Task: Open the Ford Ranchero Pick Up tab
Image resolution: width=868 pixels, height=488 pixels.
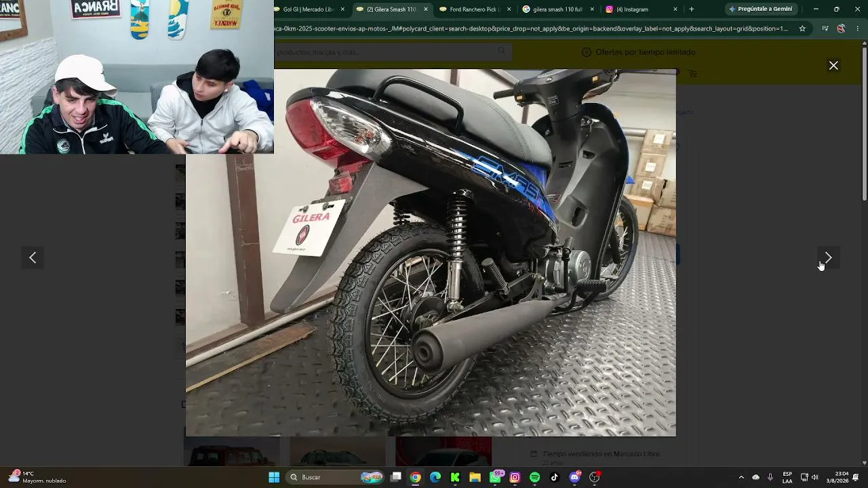Action: (474, 9)
